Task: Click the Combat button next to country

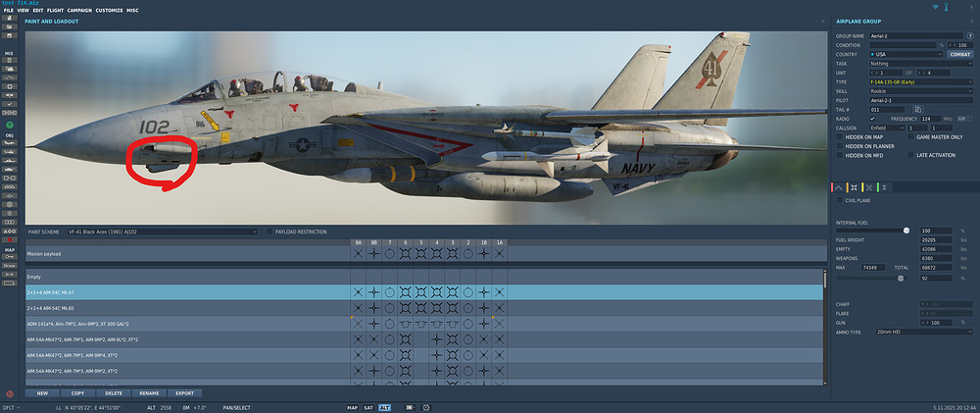Action: (959, 54)
